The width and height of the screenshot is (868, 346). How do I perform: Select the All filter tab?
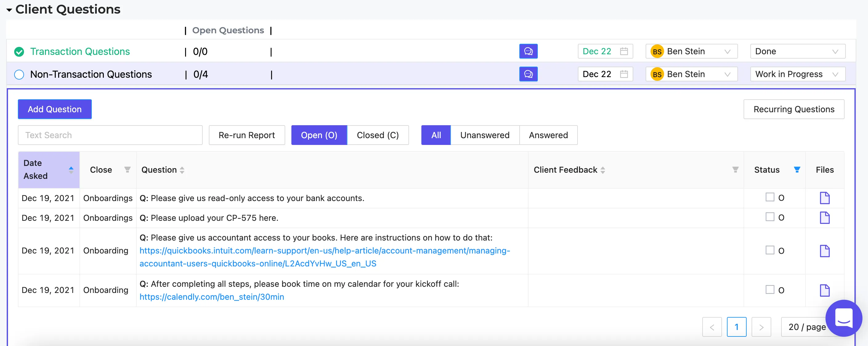point(436,135)
